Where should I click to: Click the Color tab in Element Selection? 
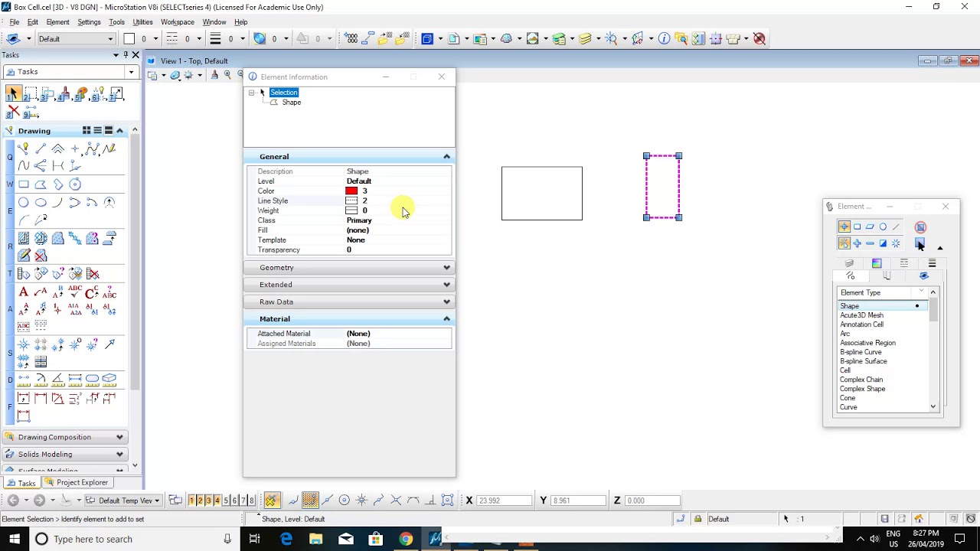pos(877,263)
